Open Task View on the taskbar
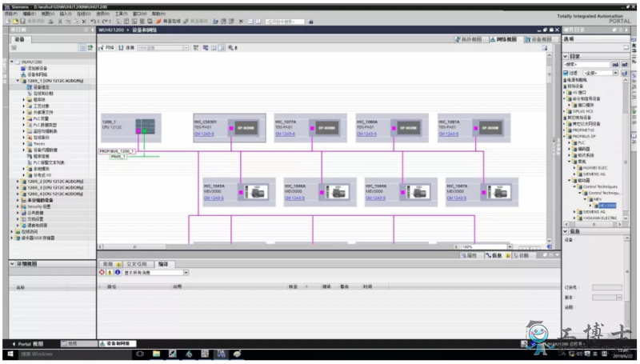The height and width of the screenshot is (364, 640). point(140,354)
